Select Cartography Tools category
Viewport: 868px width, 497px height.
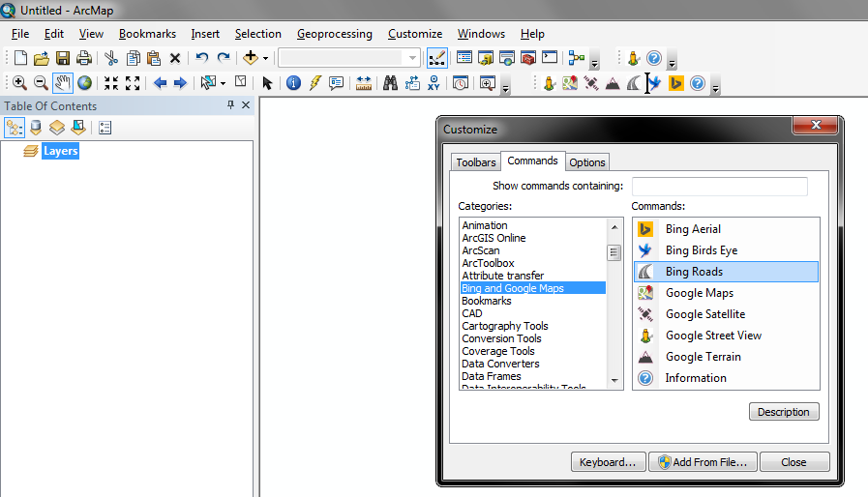click(x=505, y=326)
